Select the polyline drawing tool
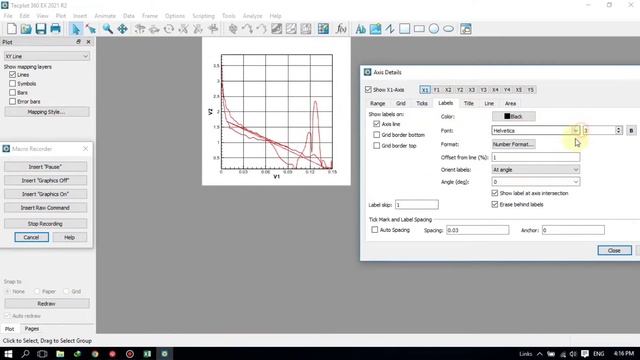Viewport: 640px width, 360px height. pos(390,29)
